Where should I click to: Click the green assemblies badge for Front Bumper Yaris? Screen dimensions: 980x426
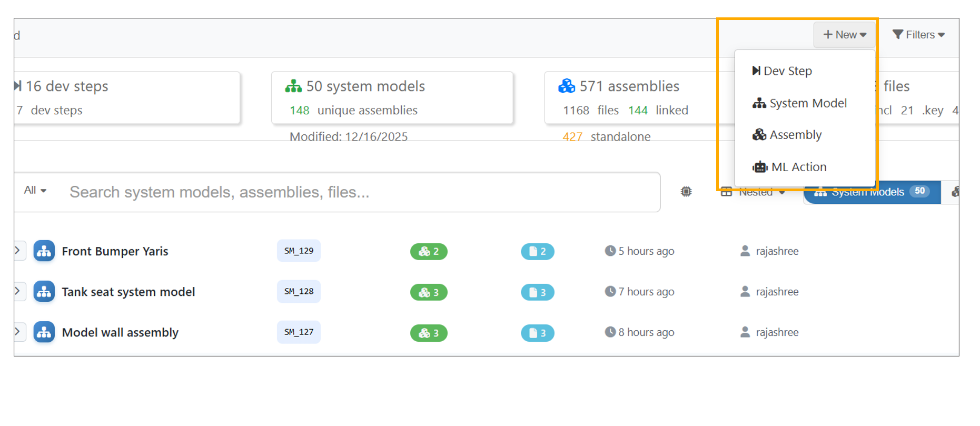pyautogui.click(x=429, y=252)
